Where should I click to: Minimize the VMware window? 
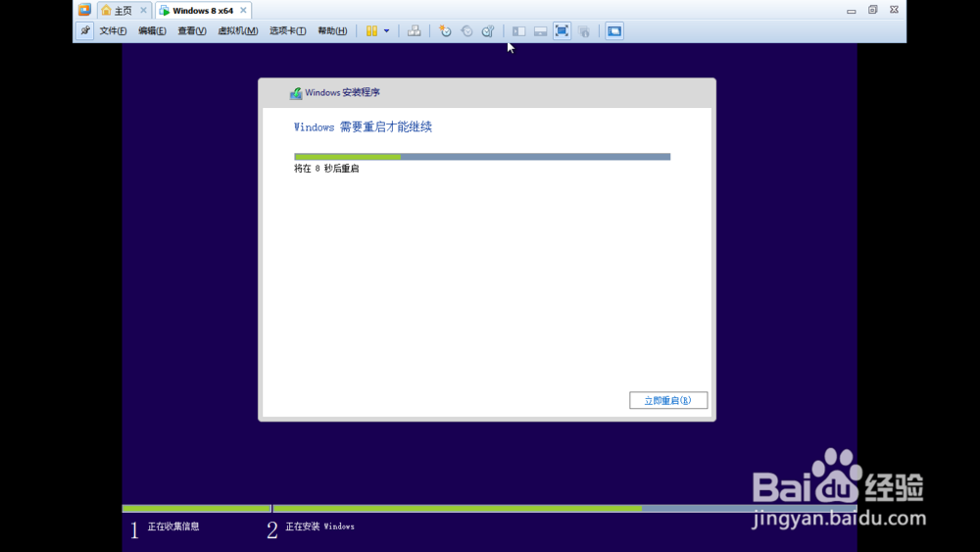(852, 10)
